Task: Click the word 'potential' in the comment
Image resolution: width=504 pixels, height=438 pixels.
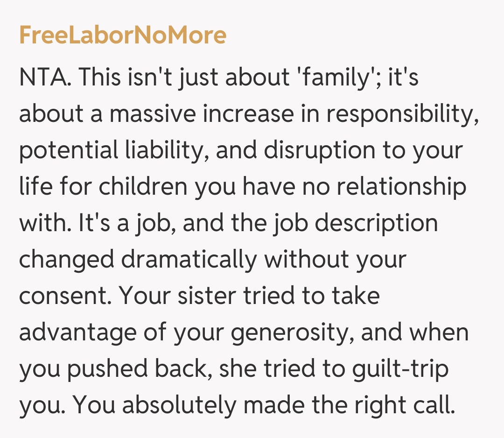Action: (x=69, y=151)
